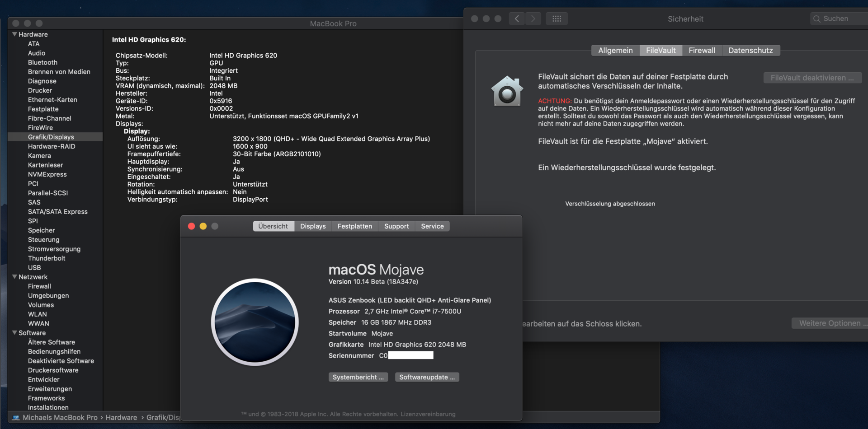Select Kartenleser in the sidebar
This screenshot has width=868, height=429.
click(x=45, y=165)
